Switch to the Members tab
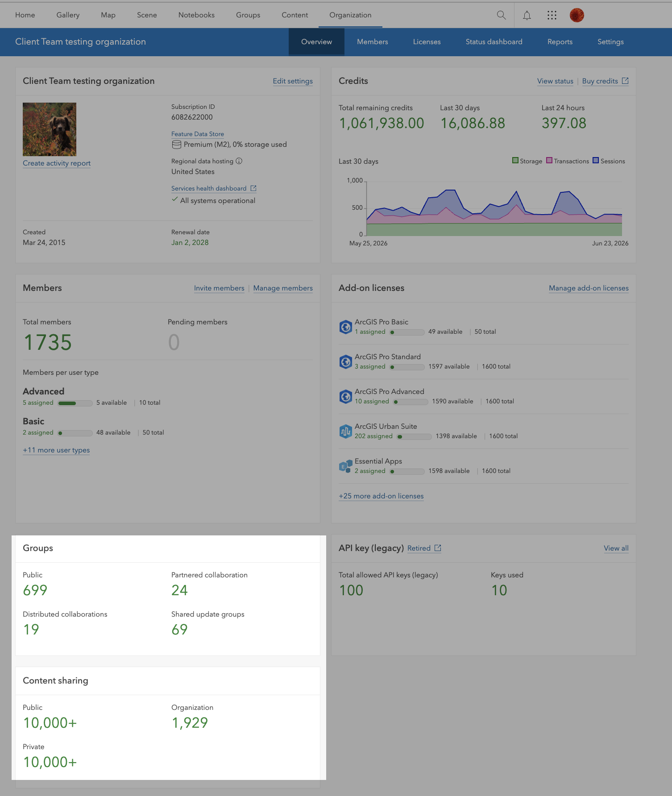 pos(372,42)
